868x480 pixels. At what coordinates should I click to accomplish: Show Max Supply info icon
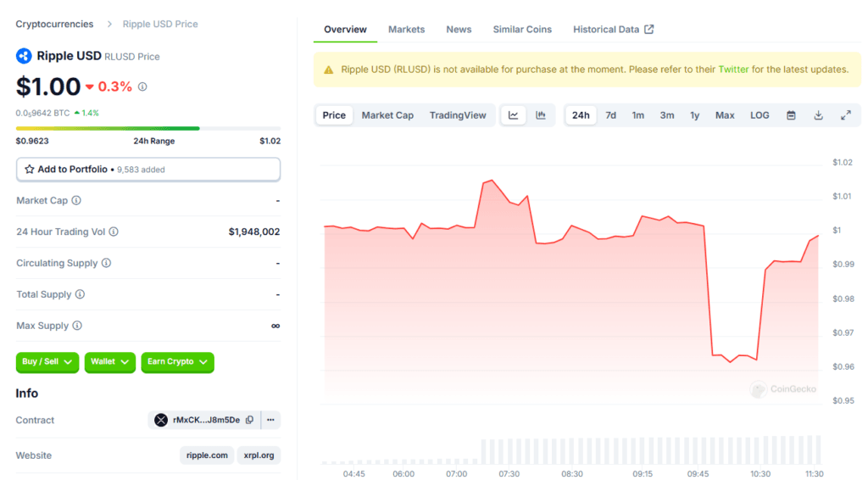77,326
